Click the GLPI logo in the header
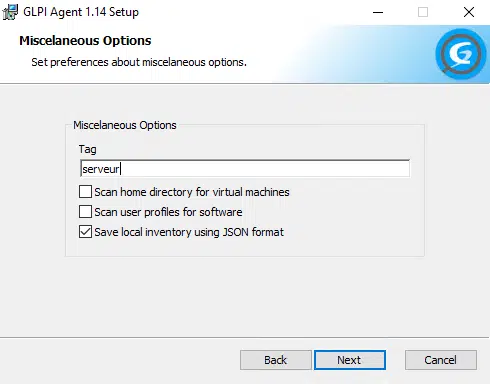The image size is (490, 384). (461, 54)
